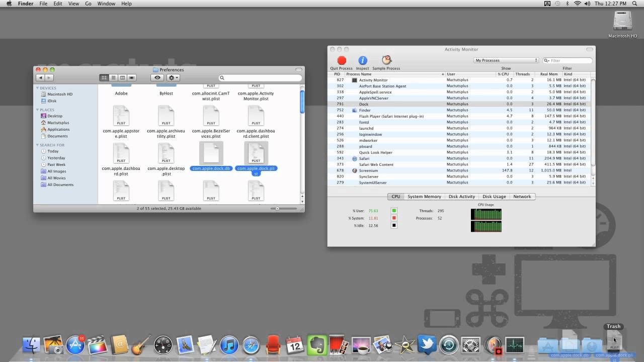The image size is (644, 362).
Task: Click the Sample Process toolbar icon
Action: point(386,60)
